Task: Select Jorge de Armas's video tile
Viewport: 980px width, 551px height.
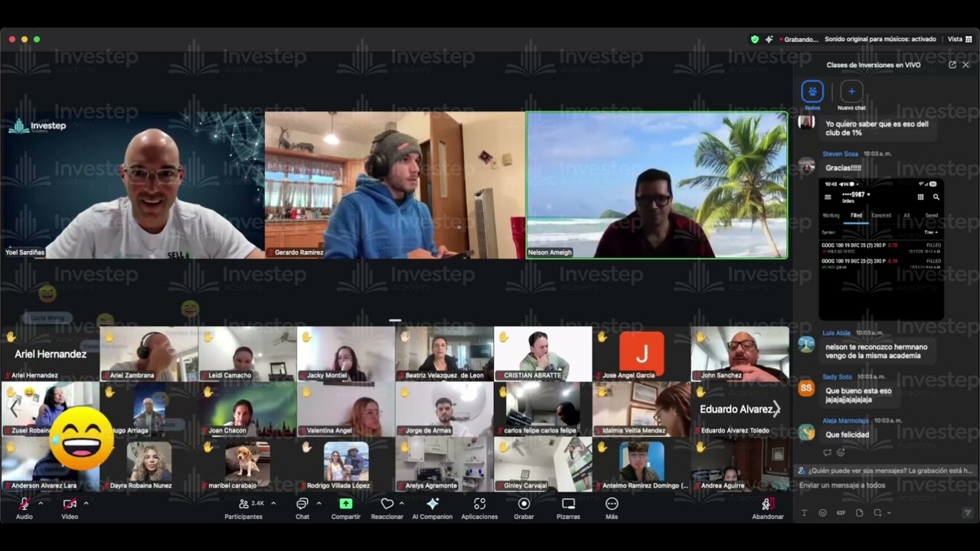Action: (x=444, y=409)
